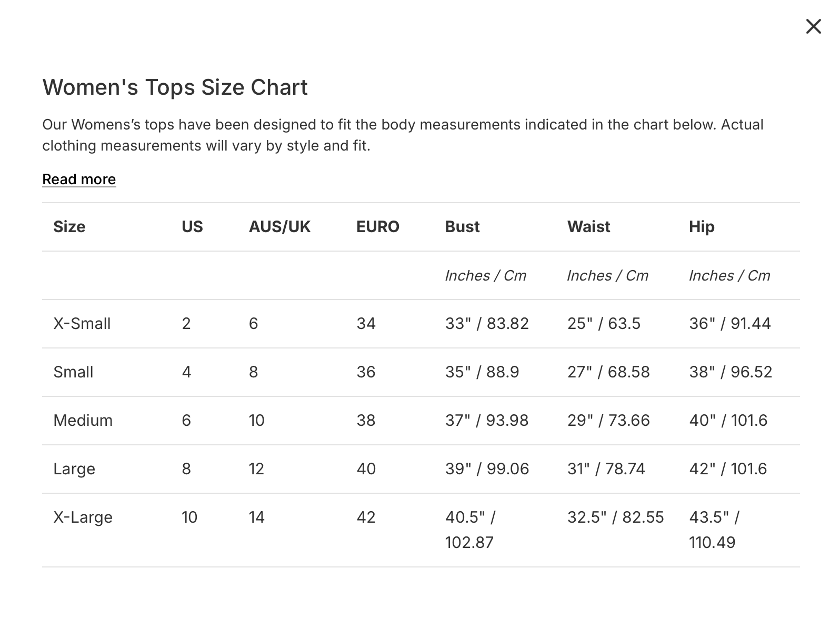
Task: Click the US column header
Action: point(192,227)
